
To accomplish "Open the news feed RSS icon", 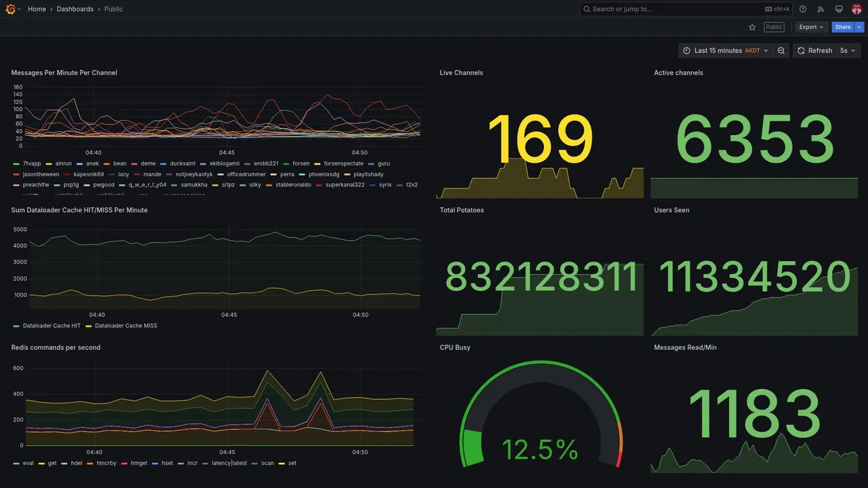I will coord(821,9).
